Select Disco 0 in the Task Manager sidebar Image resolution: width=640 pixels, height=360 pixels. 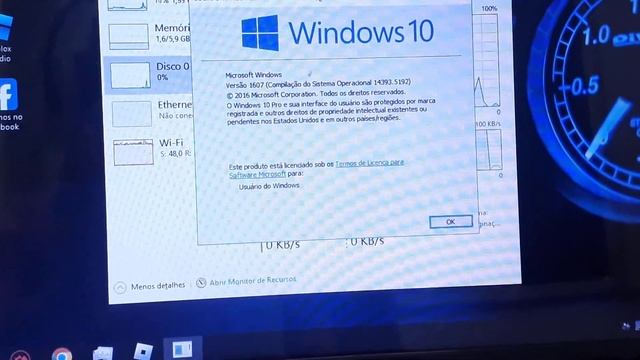coord(149,75)
